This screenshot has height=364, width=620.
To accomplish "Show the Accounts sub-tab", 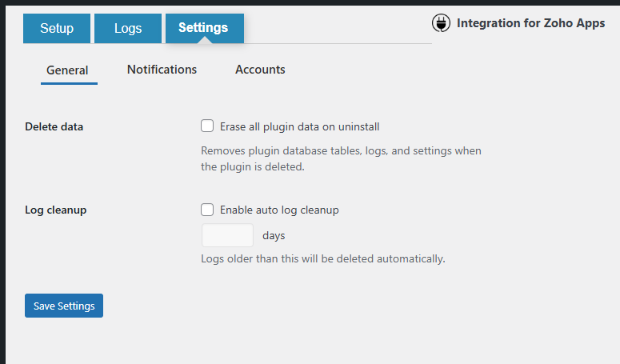I will coord(260,70).
